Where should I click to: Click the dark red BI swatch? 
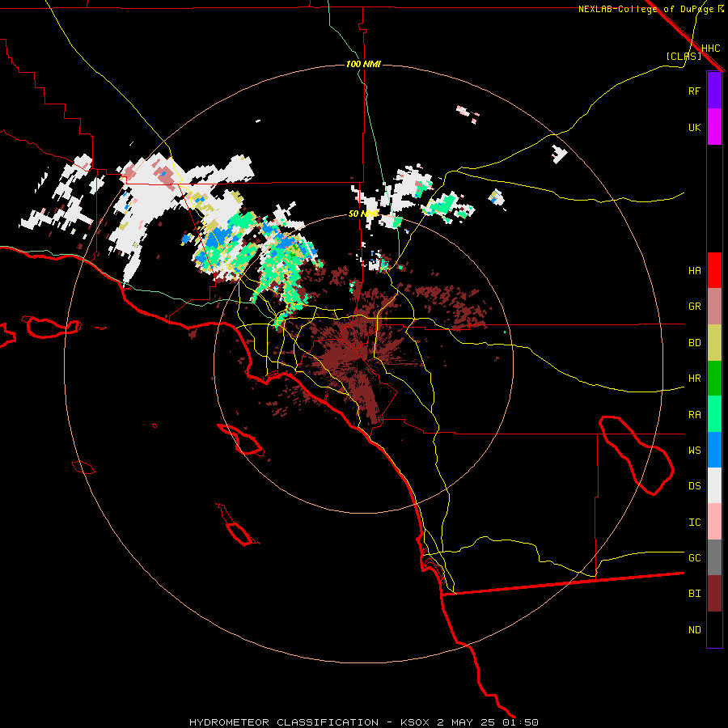coord(714,594)
